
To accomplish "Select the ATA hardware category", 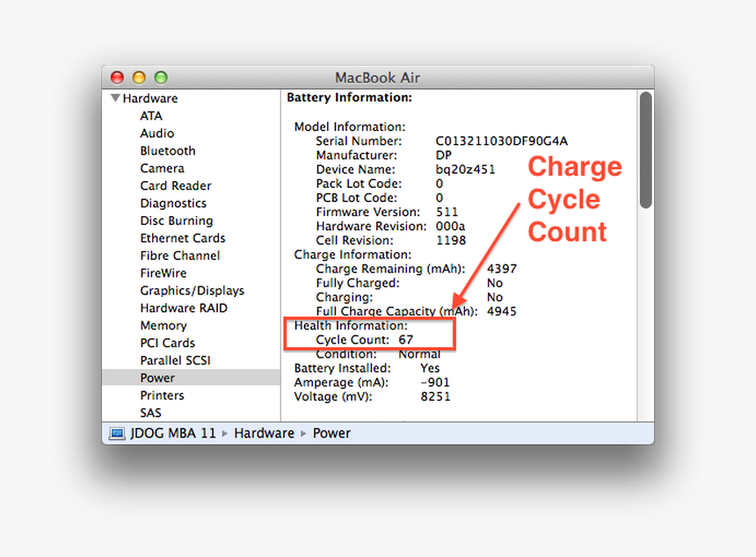I will click(151, 116).
